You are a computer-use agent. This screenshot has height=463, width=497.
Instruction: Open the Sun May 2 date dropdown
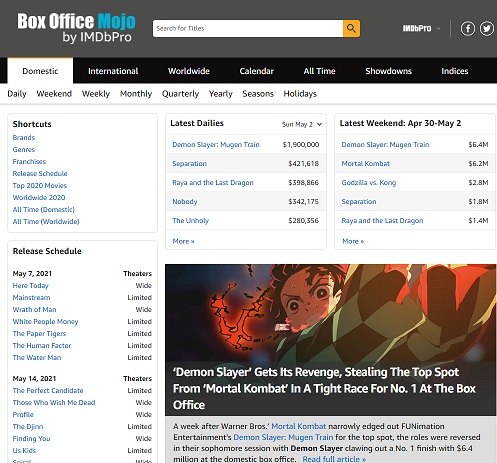click(302, 124)
